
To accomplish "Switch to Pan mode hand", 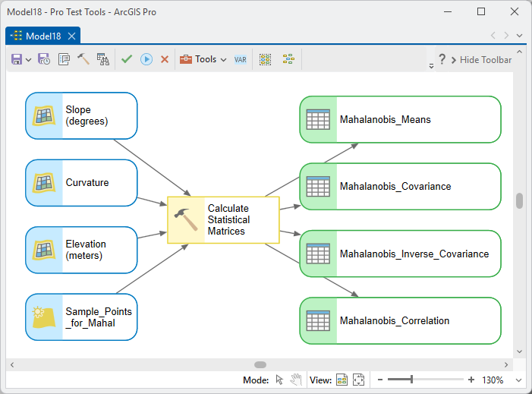I will [x=296, y=380].
